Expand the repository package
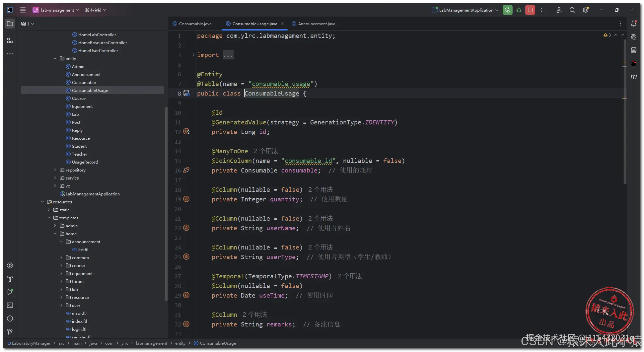The image size is (644, 352). pos(55,170)
